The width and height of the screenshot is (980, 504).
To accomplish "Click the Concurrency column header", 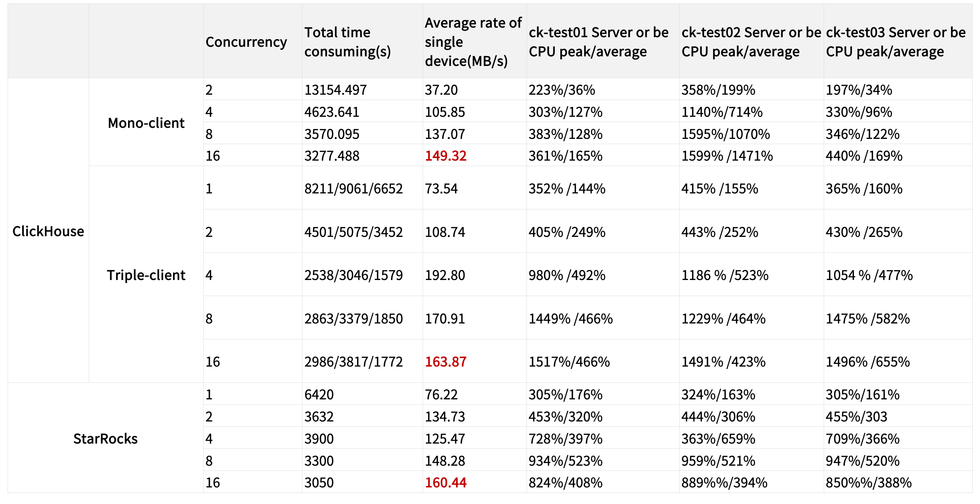I will coord(252,41).
